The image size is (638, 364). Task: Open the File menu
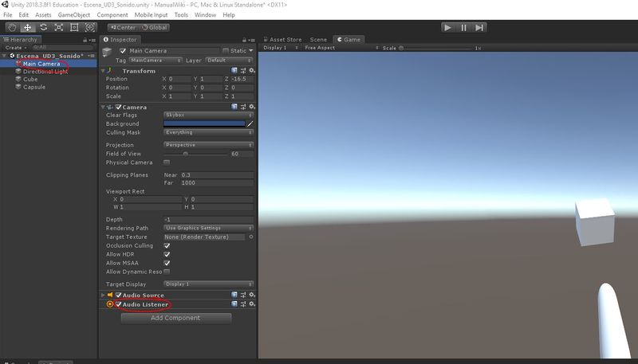pyautogui.click(x=8, y=14)
